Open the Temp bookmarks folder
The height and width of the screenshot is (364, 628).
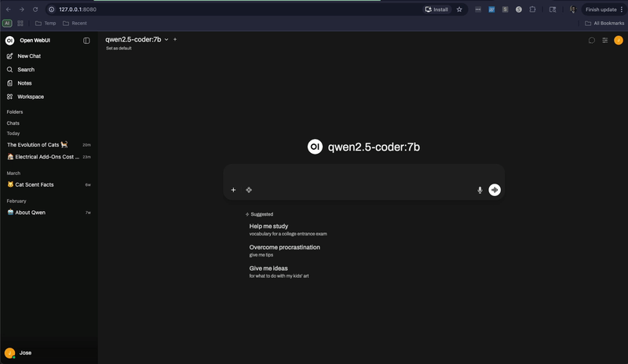pyautogui.click(x=46, y=24)
